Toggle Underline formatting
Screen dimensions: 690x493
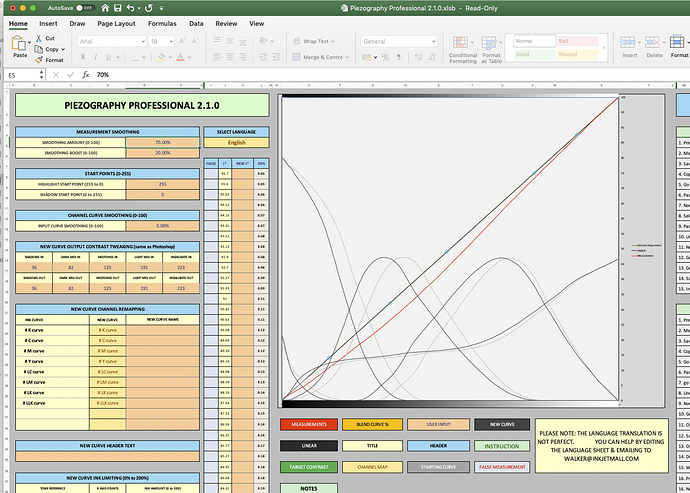(108, 57)
